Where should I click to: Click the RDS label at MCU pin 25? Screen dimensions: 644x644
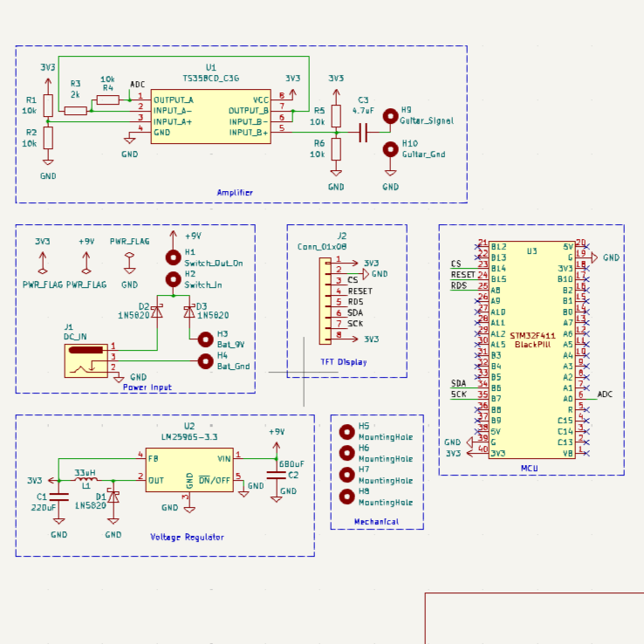[x=459, y=285]
